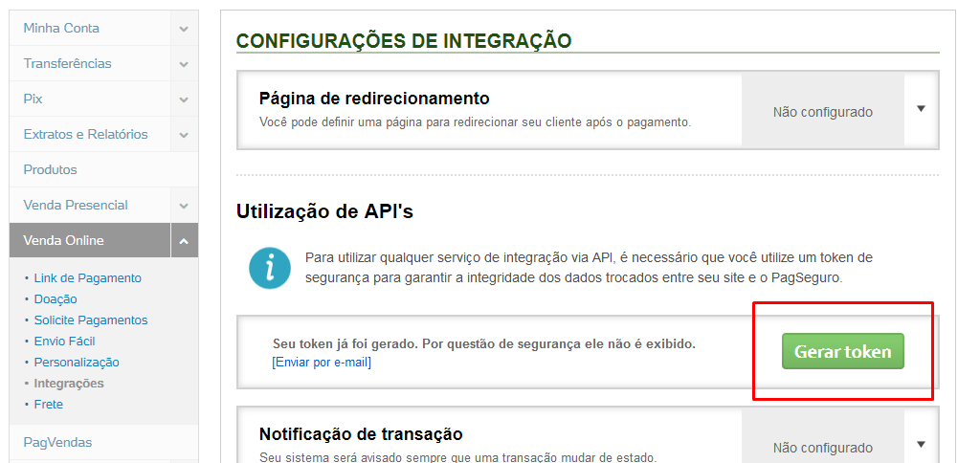
Task: Navigate to Personalização settings
Action: (77, 363)
